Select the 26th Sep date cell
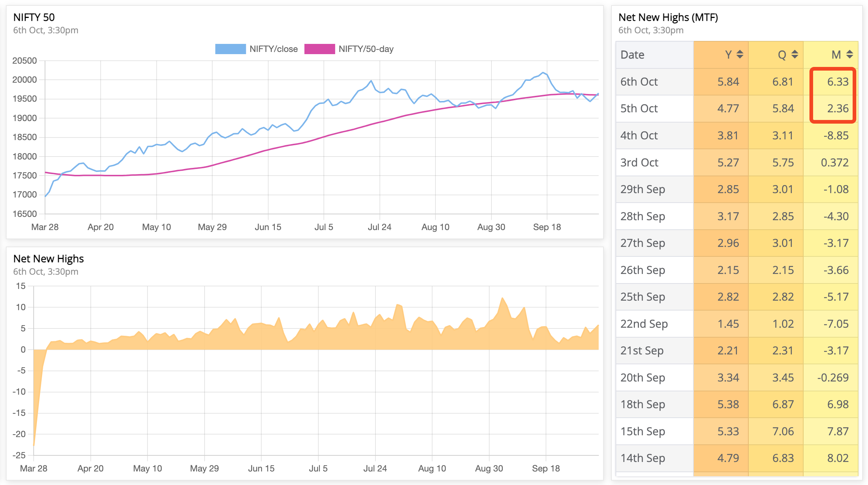This screenshot has width=868, height=485. pyautogui.click(x=655, y=270)
